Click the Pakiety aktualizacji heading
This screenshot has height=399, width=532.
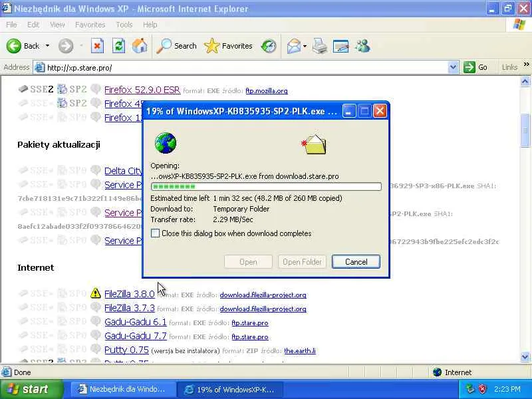59,144
